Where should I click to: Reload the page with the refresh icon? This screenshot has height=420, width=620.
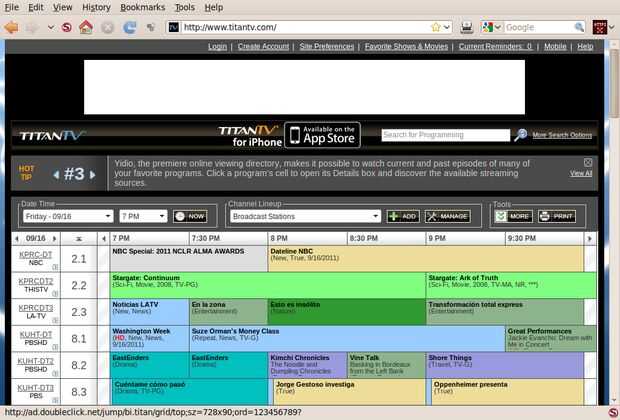tap(129, 27)
